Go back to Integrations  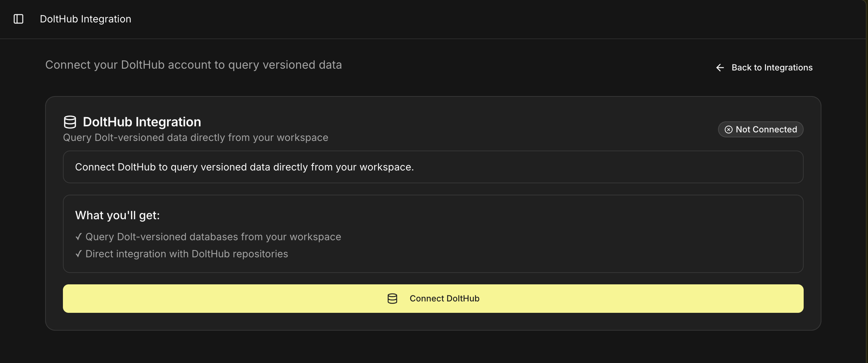764,68
